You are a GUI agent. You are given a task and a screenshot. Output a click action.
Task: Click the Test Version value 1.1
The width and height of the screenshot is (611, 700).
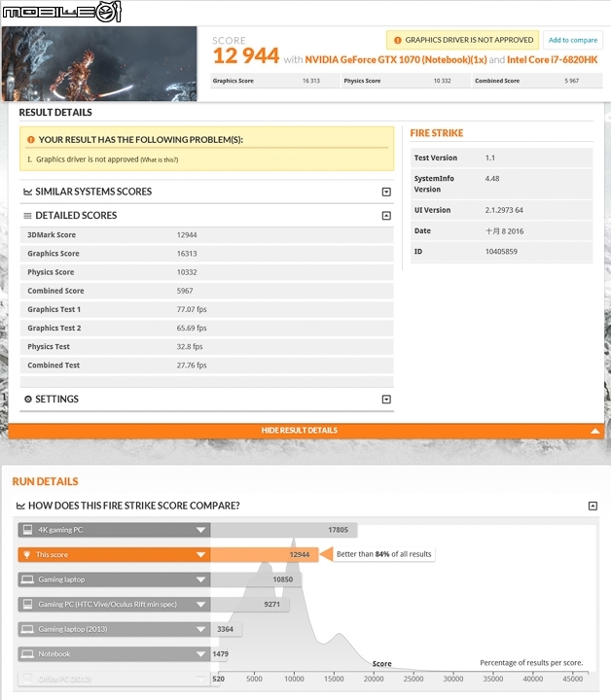490,158
